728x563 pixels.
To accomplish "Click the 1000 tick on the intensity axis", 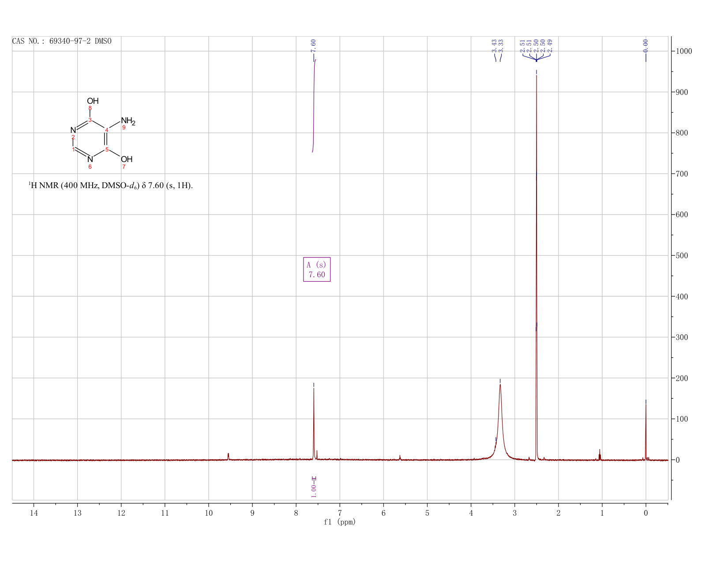I will (x=683, y=51).
